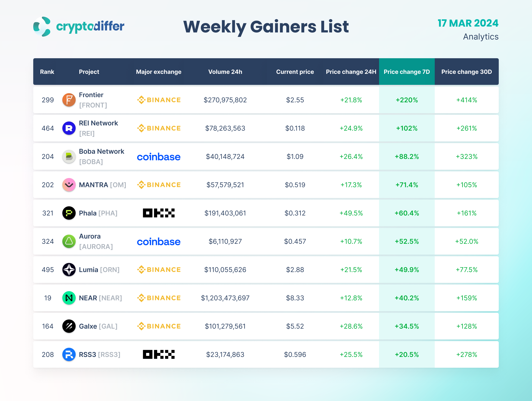Image resolution: width=532 pixels, height=401 pixels.
Task: Click the REI Network logo icon
Action: click(69, 128)
